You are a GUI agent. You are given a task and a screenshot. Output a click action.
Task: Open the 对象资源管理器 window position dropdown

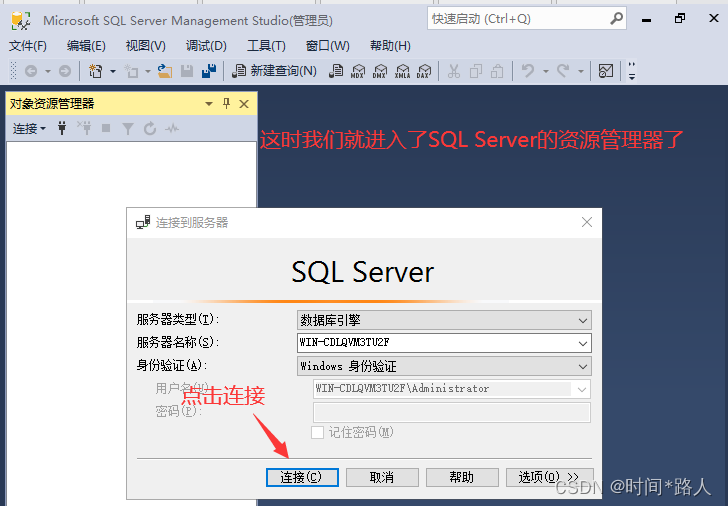[209, 104]
